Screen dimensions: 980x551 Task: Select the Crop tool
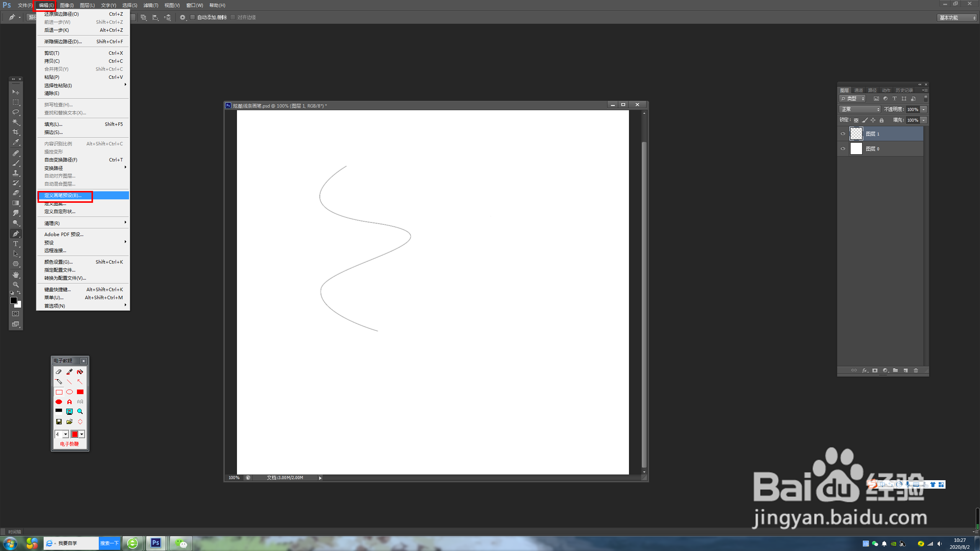pos(16,132)
